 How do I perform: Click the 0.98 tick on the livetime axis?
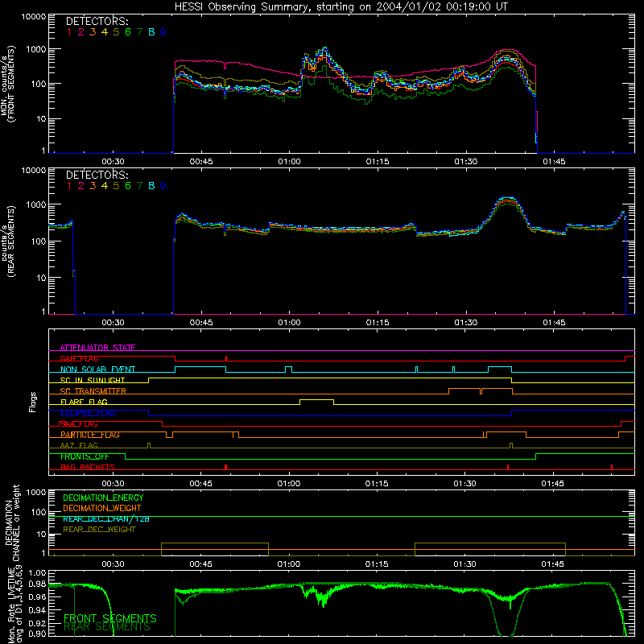coord(38,583)
